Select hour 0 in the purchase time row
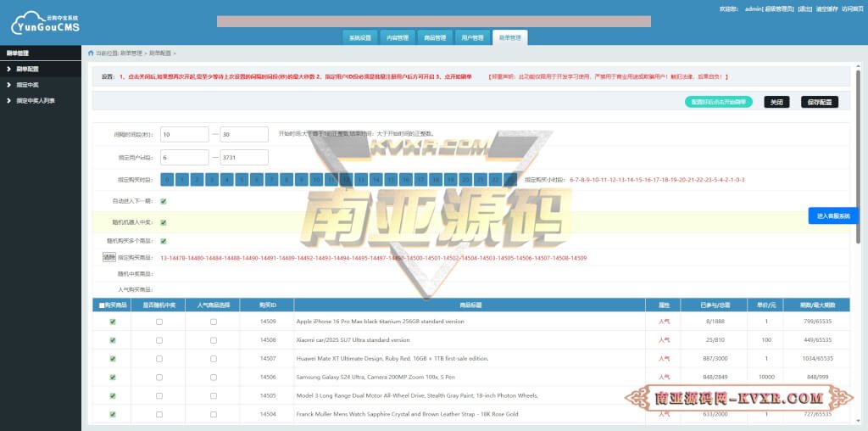 (x=167, y=180)
